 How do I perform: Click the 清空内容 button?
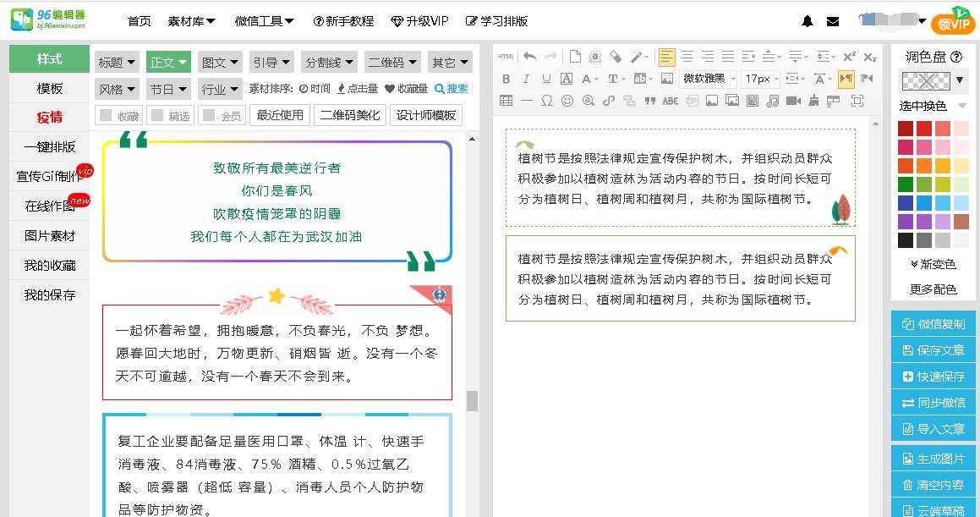933,484
